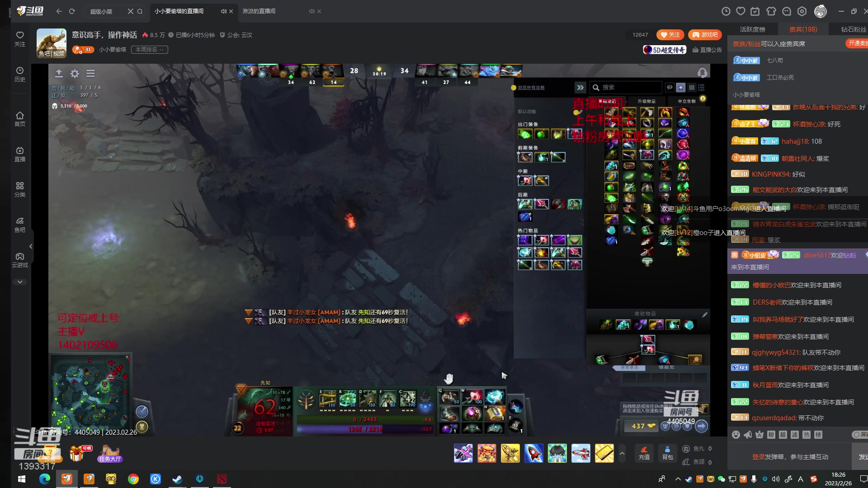This screenshot has height=488, width=868.
Task: Send the rocket gift
Action: [x=533, y=453]
